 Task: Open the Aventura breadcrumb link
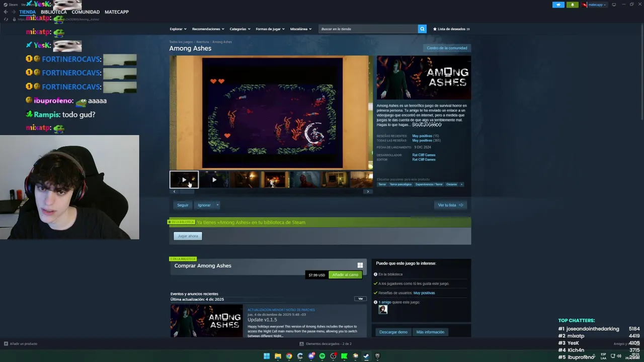[202, 42]
